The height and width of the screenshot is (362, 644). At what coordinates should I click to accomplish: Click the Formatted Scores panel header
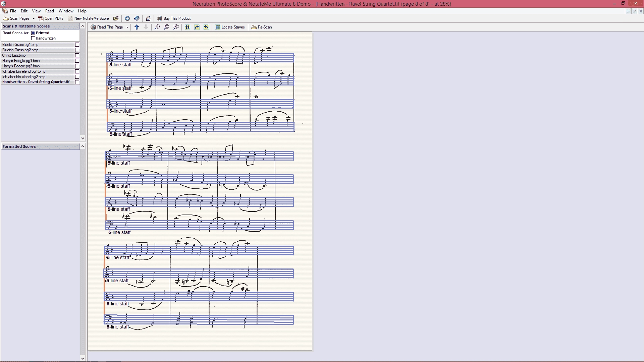41,146
